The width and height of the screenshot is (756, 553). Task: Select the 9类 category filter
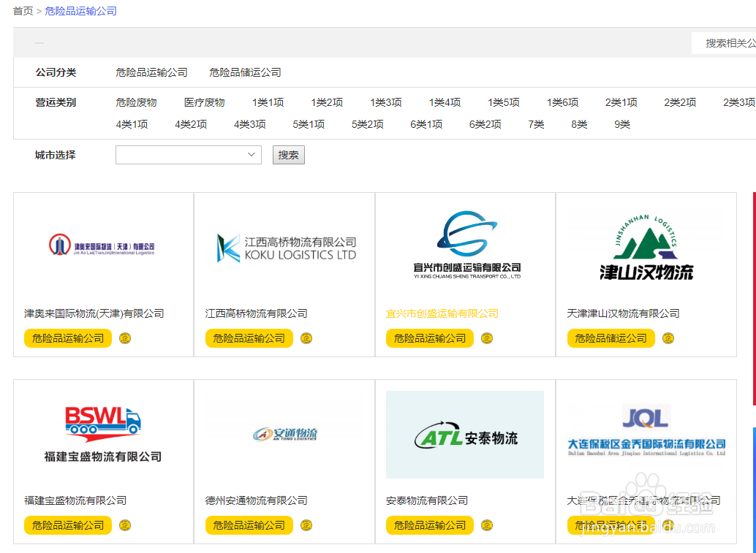[622, 125]
